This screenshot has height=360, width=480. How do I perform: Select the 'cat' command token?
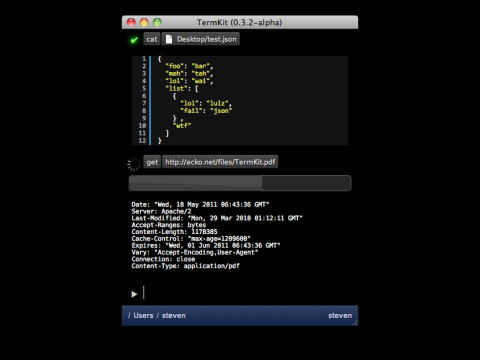(152, 39)
